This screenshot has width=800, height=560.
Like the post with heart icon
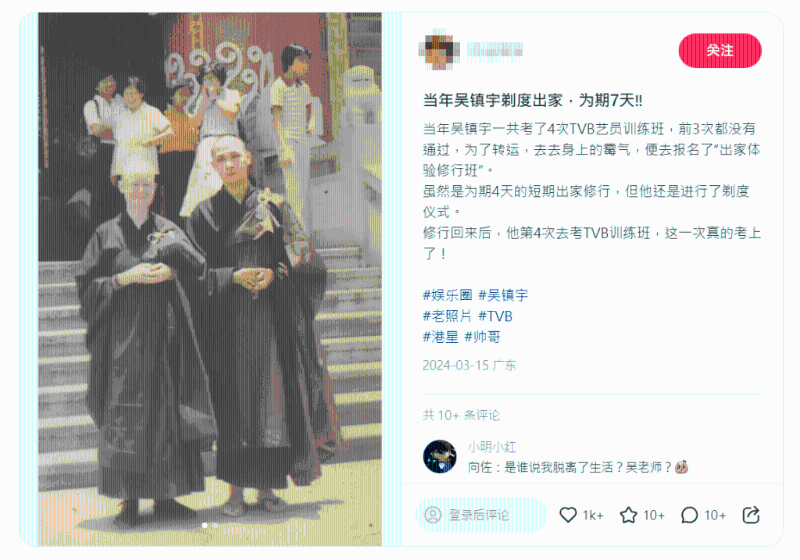tap(568, 515)
